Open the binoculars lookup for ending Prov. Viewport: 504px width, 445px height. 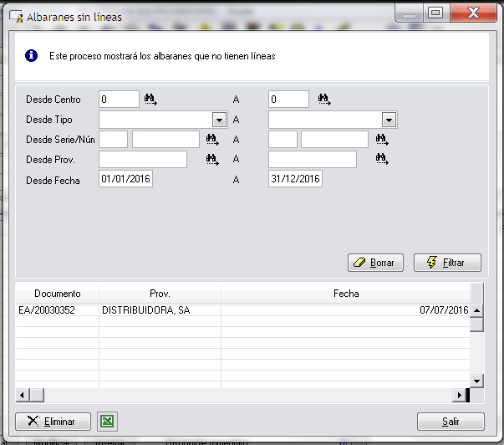coord(382,159)
